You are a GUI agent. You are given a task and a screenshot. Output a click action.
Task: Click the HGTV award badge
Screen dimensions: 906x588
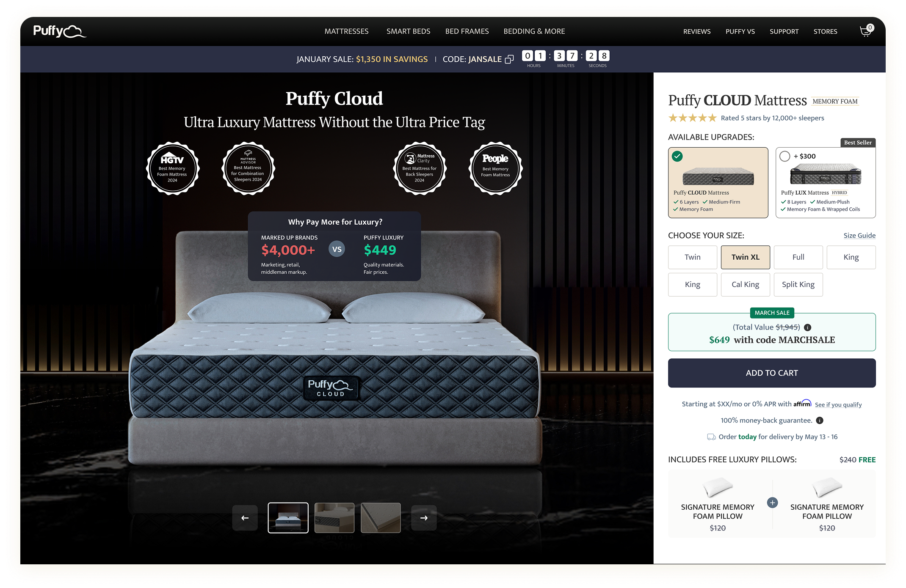(173, 168)
